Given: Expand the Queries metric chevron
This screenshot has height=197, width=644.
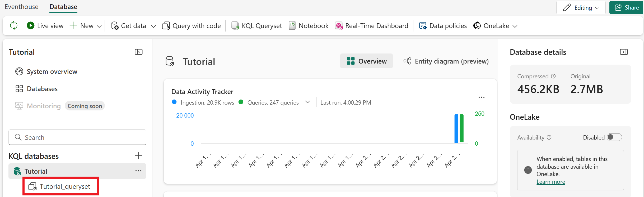Looking at the screenshot, I should (x=307, y=102).
